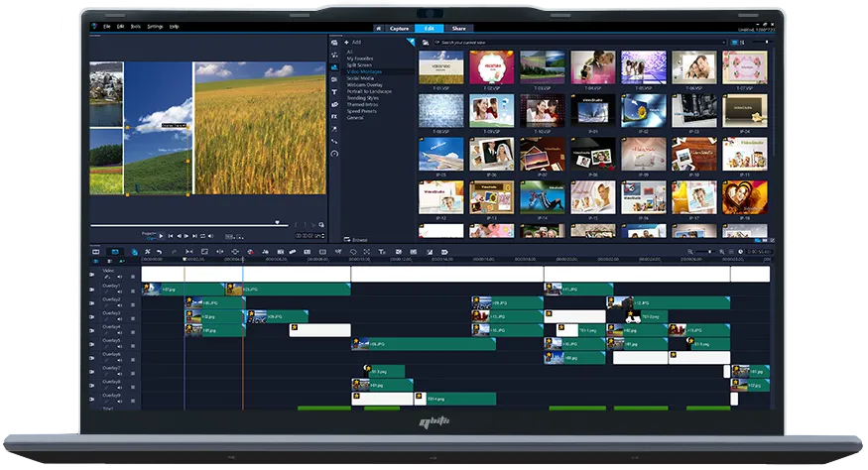Open the Title library icon in sidebar

coord(334,91)
